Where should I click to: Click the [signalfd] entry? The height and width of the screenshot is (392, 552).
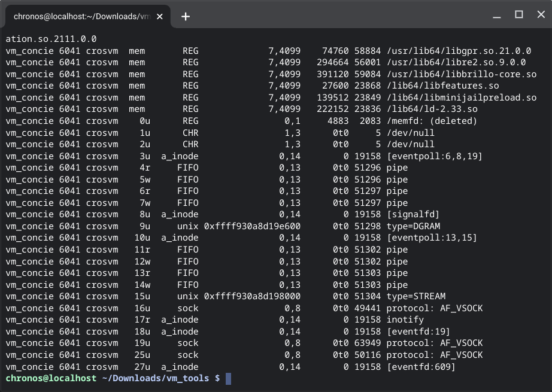tap(413, 214)
